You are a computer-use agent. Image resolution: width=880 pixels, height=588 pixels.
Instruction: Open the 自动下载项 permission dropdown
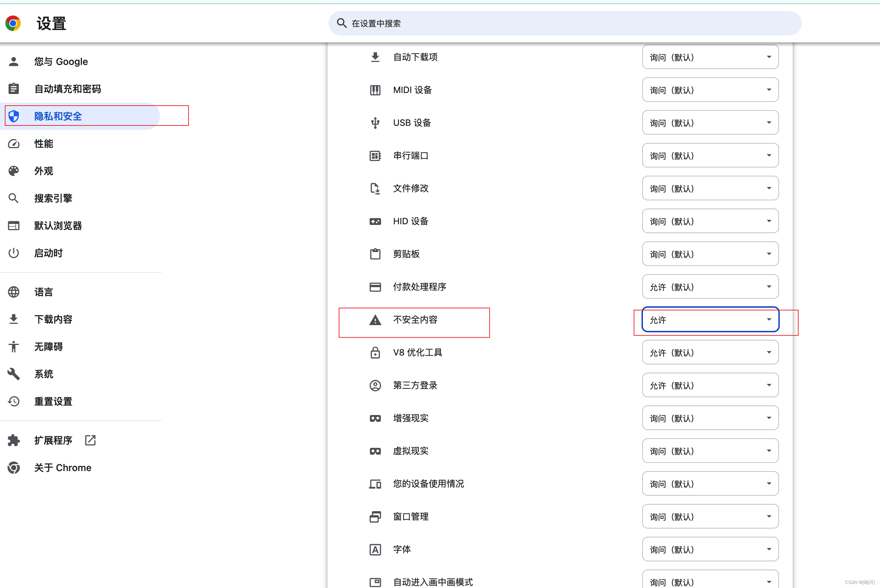tap(710, 57)
